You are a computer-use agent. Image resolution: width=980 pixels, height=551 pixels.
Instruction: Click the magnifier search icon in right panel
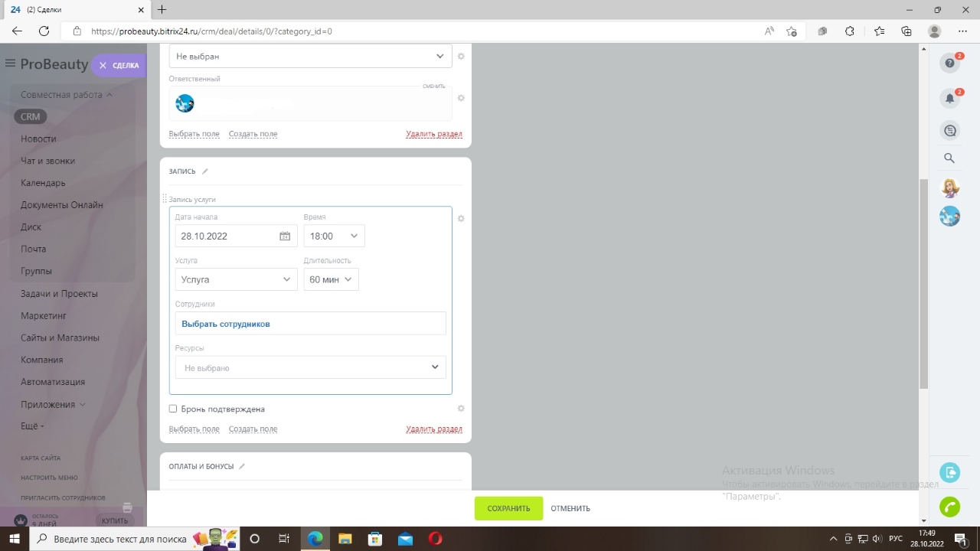949,158
